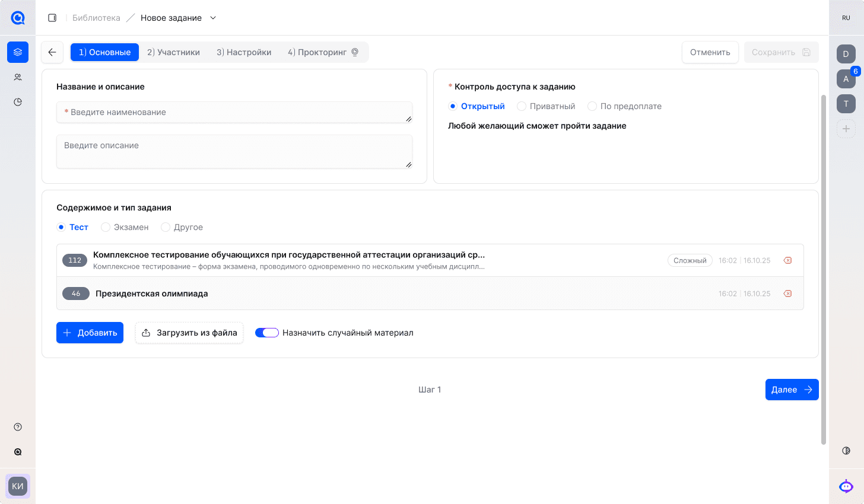The width and height of the screenshot is (864, 504).
Task: Click the back arrow button
Action: [52, 52]
